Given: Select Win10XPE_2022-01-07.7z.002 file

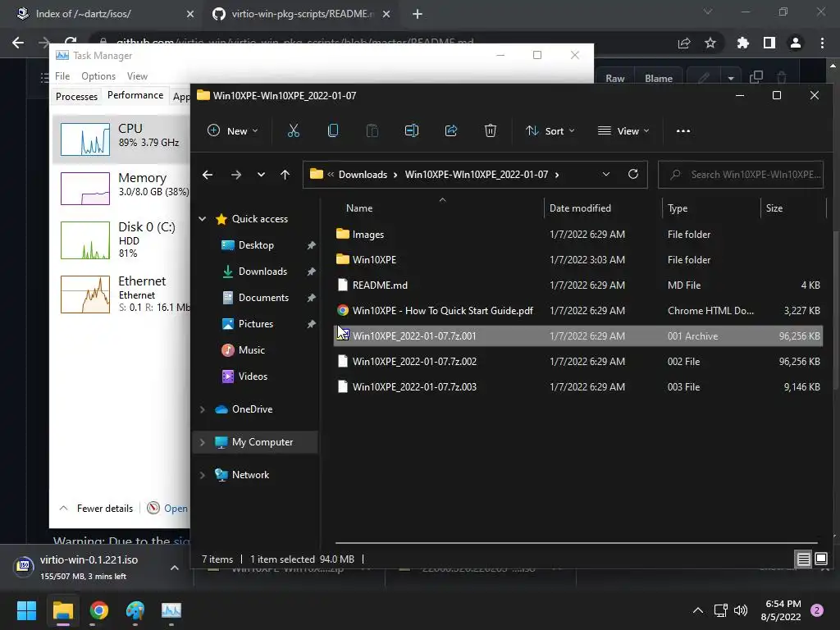Looking at the screenshot, I should [577, 362].
